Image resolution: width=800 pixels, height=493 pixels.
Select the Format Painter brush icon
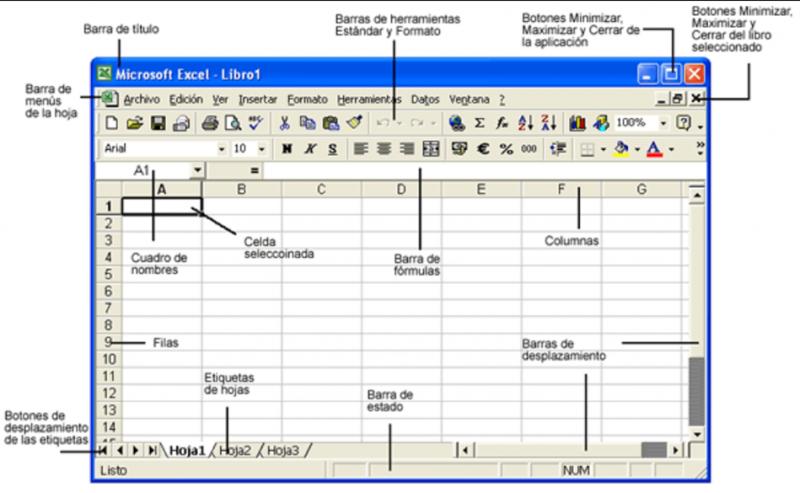point(354,122)
